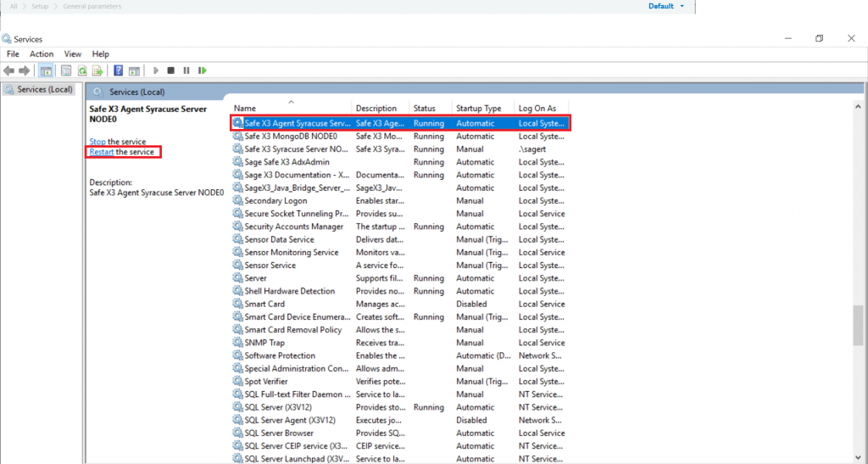
Task: Click the Pause Service toolbar icon
Action: 186,71
